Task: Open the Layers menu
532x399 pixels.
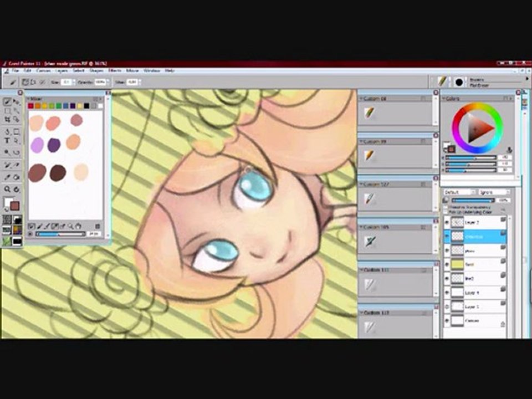Action: 61,71
